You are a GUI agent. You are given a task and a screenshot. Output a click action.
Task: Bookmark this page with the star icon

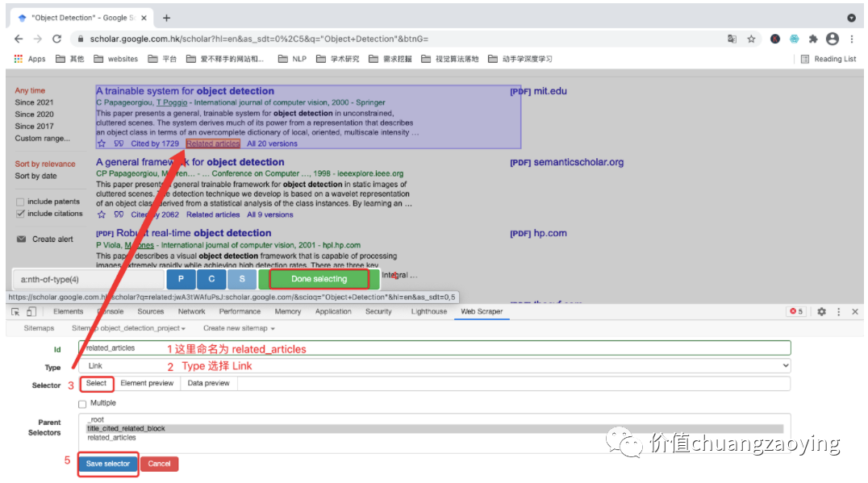click(751, 39)
